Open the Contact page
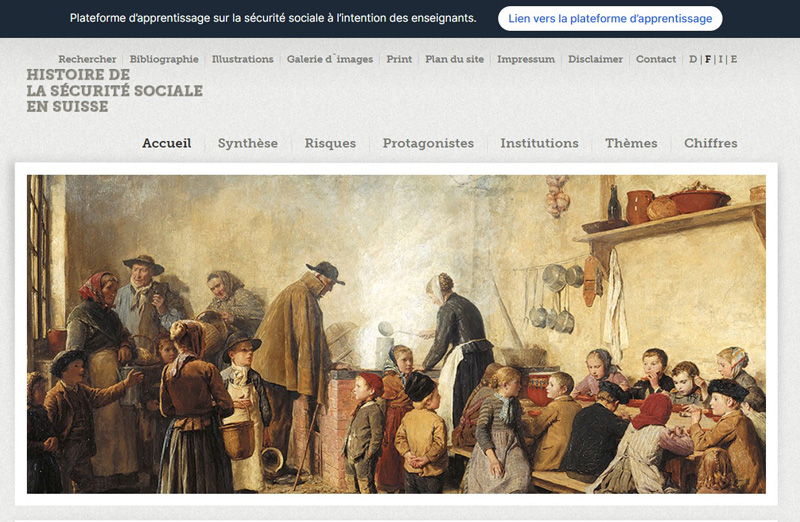The image size is (800, 522). (656, 59)
